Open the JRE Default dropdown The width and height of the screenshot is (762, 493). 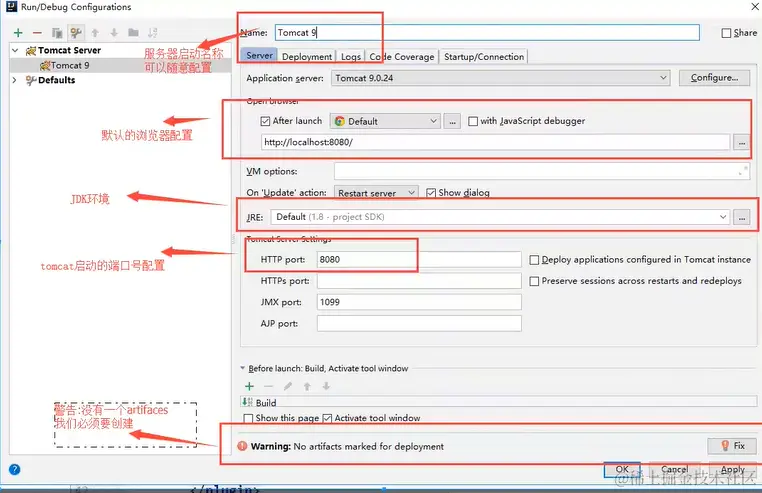[x=500, y=217]
